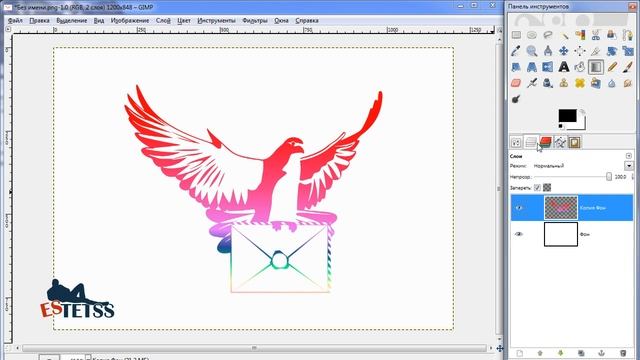Open the Выделение menu

click(x=71, y=20)
